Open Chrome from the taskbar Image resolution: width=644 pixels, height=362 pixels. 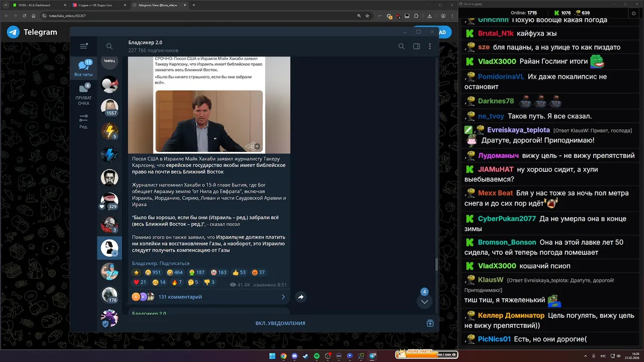click(283, 356)
